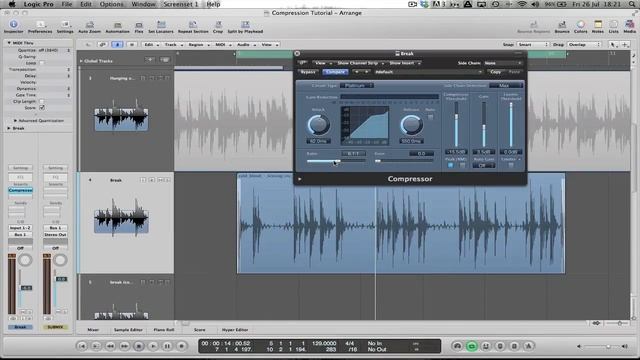Click Show Channel Strip in Compressor

pyautogui.click(x=360, y=63)
